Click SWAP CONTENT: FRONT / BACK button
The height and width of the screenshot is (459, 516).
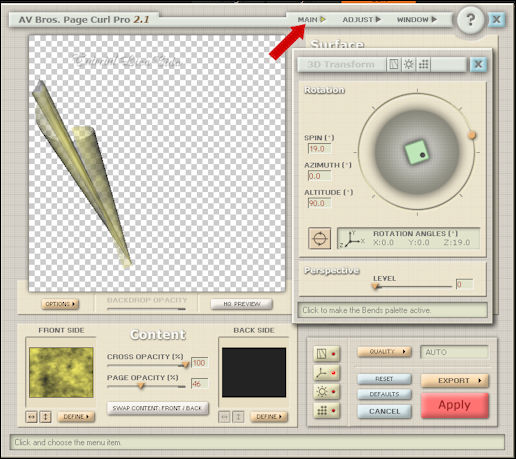click(x=158, y=408)
